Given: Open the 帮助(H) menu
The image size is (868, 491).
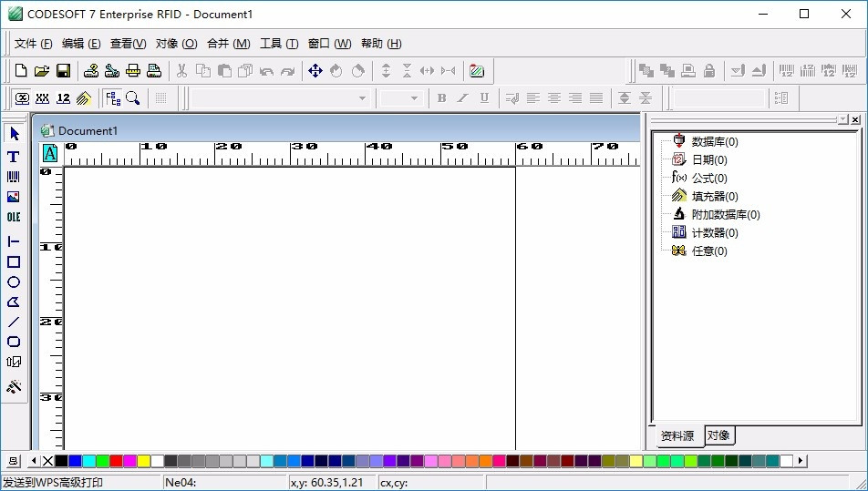Looking at the screenshot, I should pos(381,44).
